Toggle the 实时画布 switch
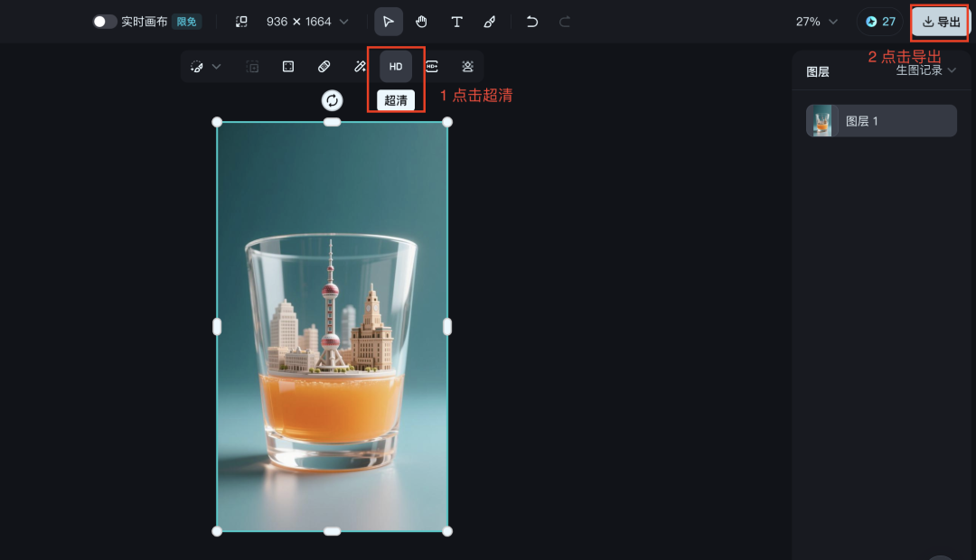Viewport: 976px width, 560px height. pyautogui.click(x=105, y=22)
